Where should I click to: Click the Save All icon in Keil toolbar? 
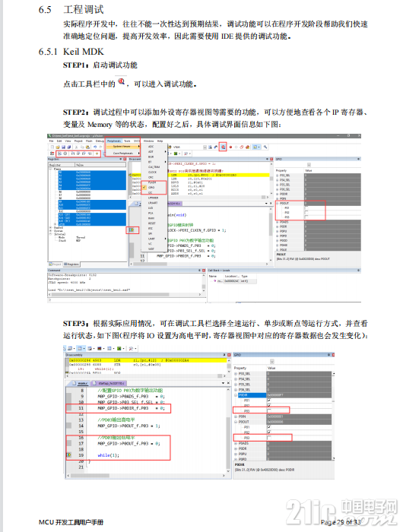click(69, 147)
